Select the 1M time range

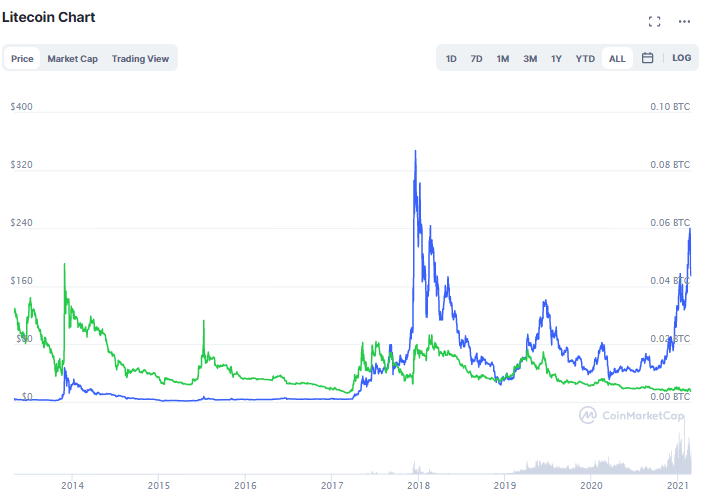click(x=502, y=59)
